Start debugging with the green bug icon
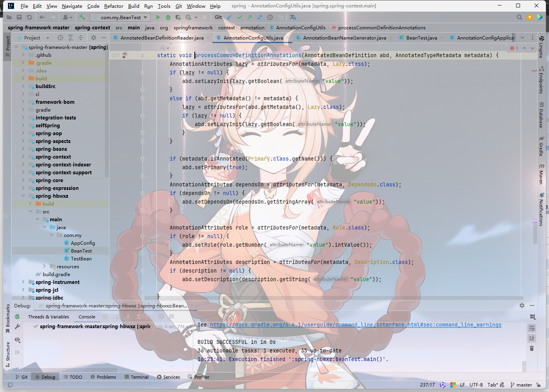The height and width of the screenshot is (392, 549). click(x=168, y=17)
